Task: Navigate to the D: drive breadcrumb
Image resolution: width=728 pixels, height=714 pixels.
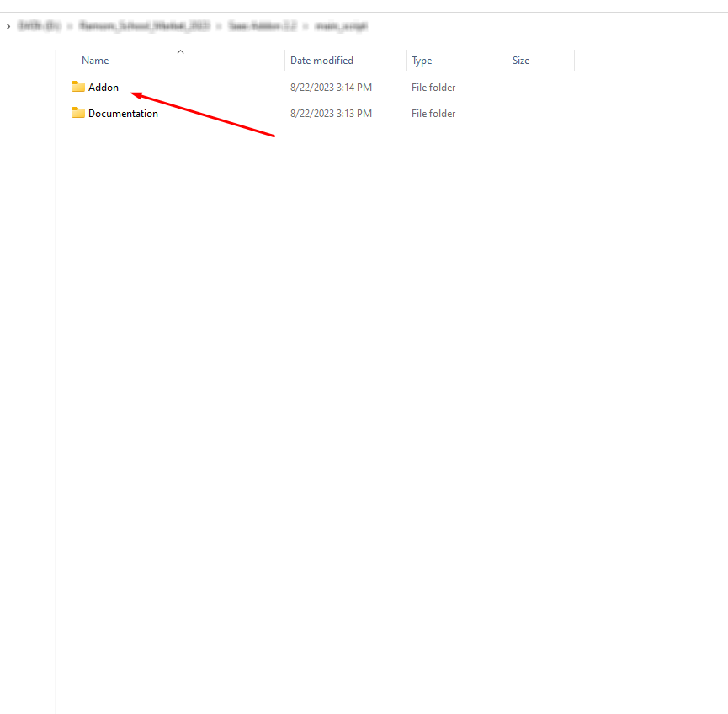Action: coord(36,26)
